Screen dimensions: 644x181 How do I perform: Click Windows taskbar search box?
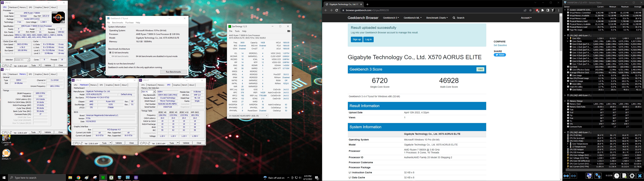coord(37,178)
